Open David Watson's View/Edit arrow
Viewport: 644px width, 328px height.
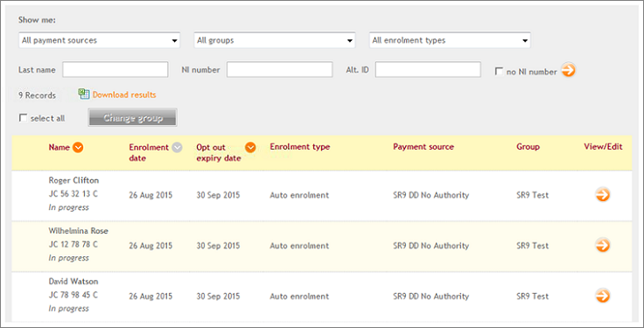[x=603, y=296]
